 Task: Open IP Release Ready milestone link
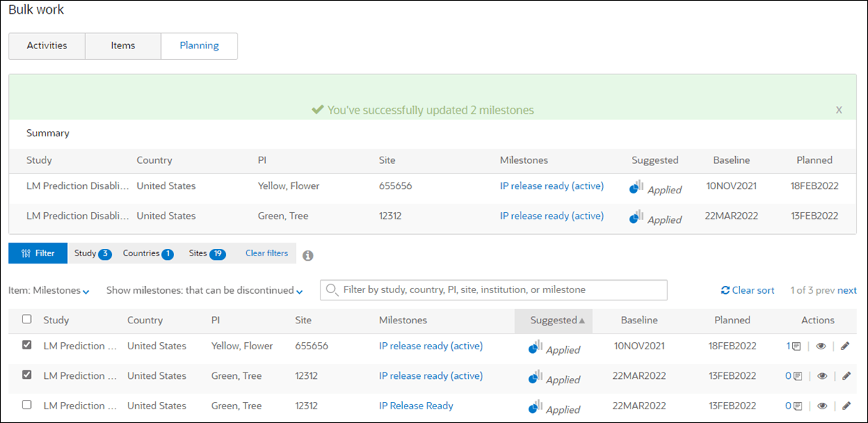(x=416, y=405)
